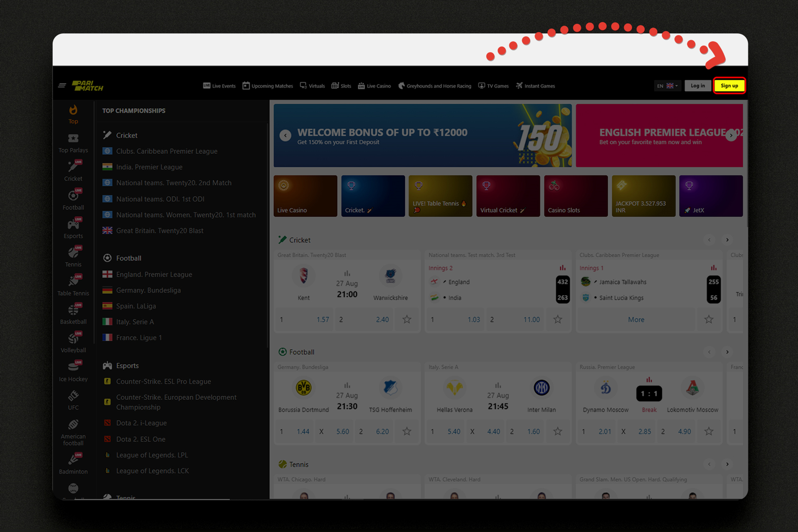Screen dimensions: 798x532
Task: Favorite the Jamaica Tallawahs match
Action: click(x=709, y=319)
